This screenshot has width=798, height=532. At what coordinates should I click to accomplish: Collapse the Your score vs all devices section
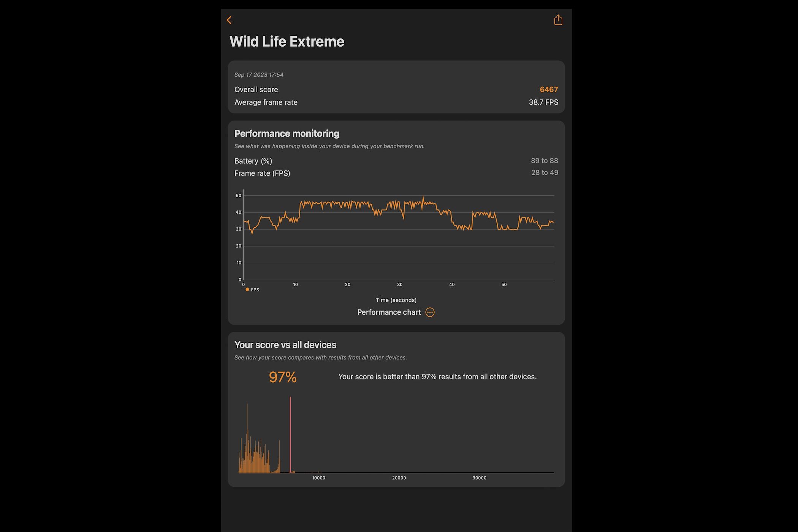(x=285, y=345)
